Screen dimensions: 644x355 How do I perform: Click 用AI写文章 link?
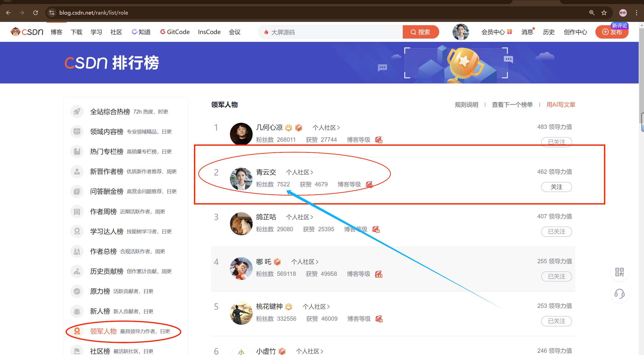561,105
